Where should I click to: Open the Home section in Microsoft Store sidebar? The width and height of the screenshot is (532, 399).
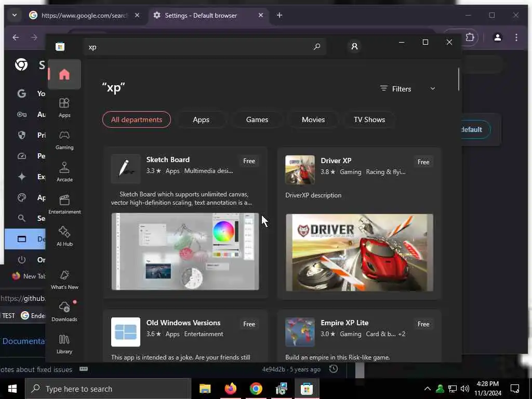pos(64,74)
